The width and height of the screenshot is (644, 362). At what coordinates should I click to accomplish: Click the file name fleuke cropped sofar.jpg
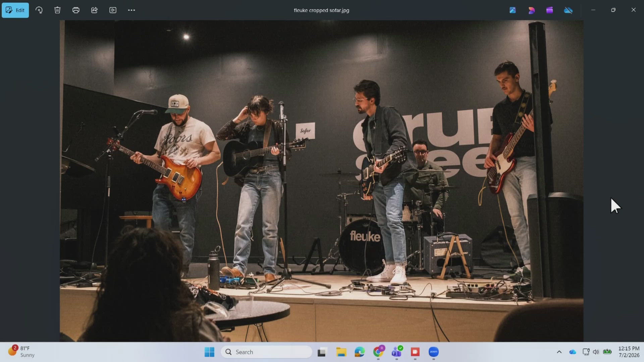point(321,10)
